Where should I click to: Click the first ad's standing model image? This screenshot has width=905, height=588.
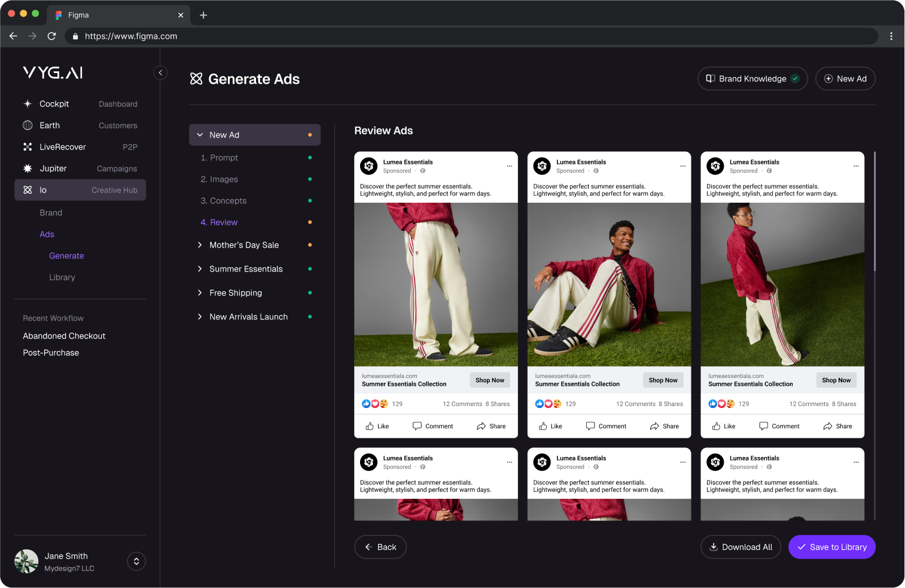pyautogui.click(x=436, y=285)
